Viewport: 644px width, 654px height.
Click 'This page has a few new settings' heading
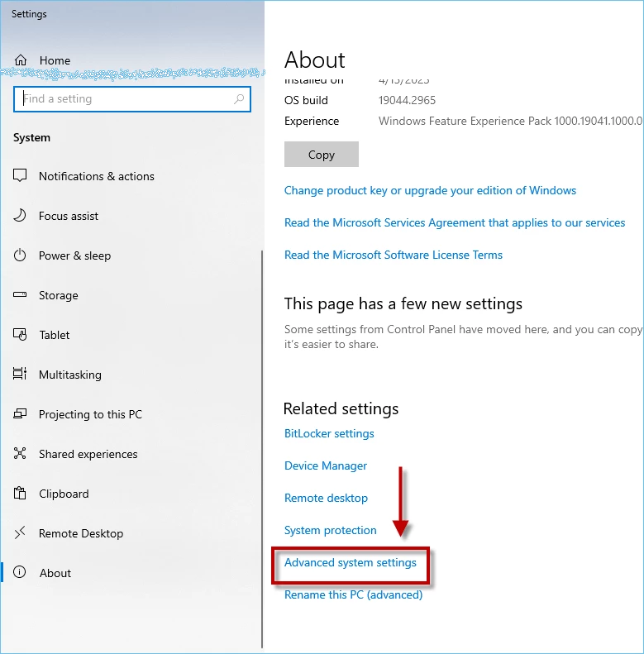pyautogui.click(x=403, y=304)
